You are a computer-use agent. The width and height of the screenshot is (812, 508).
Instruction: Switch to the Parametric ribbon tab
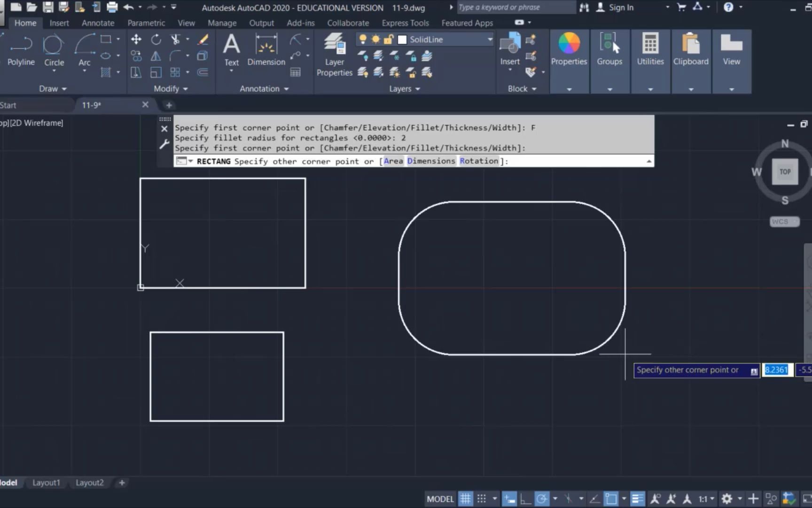[x=146, y=23]
